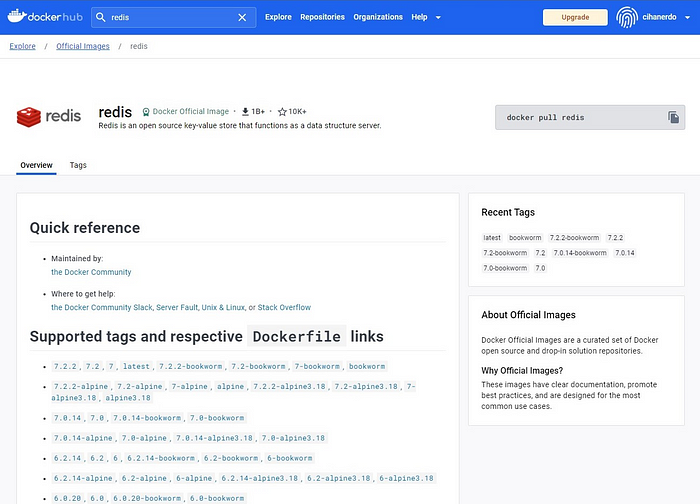Click the Docker Official Image label

point(191,112)
